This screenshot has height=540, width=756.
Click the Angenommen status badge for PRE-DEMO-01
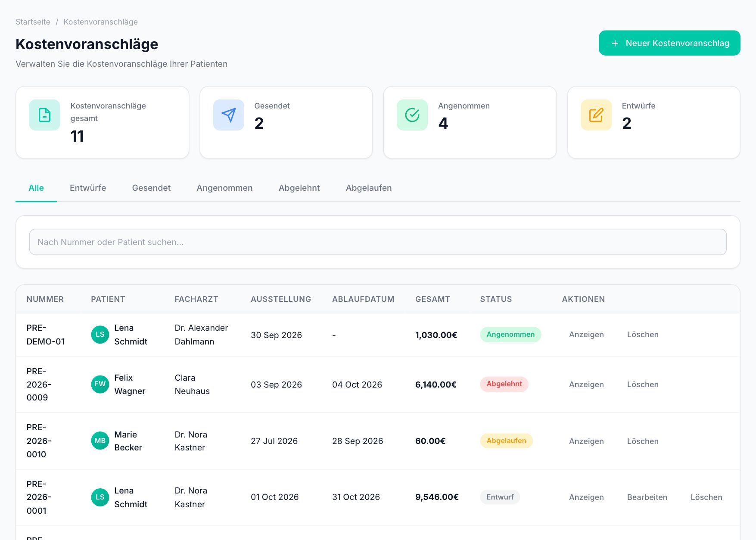pos(510,335)
